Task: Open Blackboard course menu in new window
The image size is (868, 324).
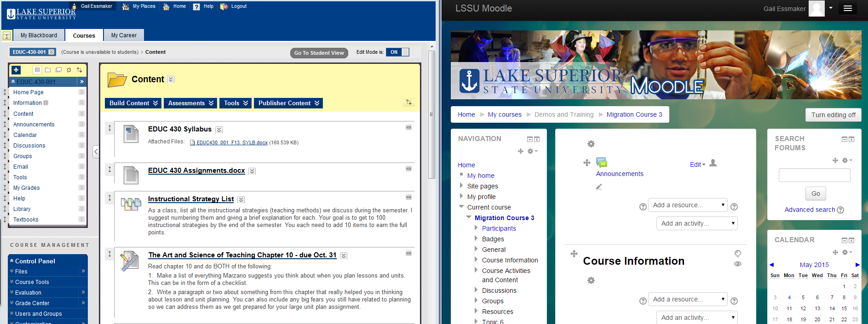Action: (58, 70)
